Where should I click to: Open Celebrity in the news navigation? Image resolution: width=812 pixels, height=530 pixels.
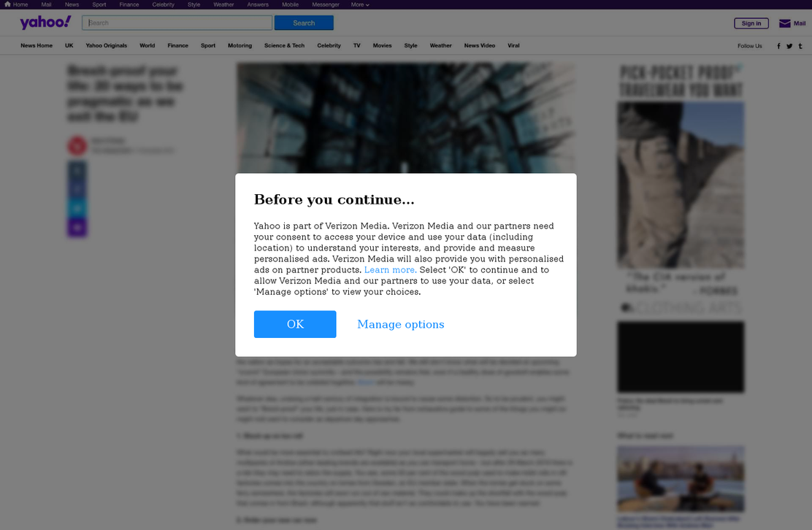[329, 45]
